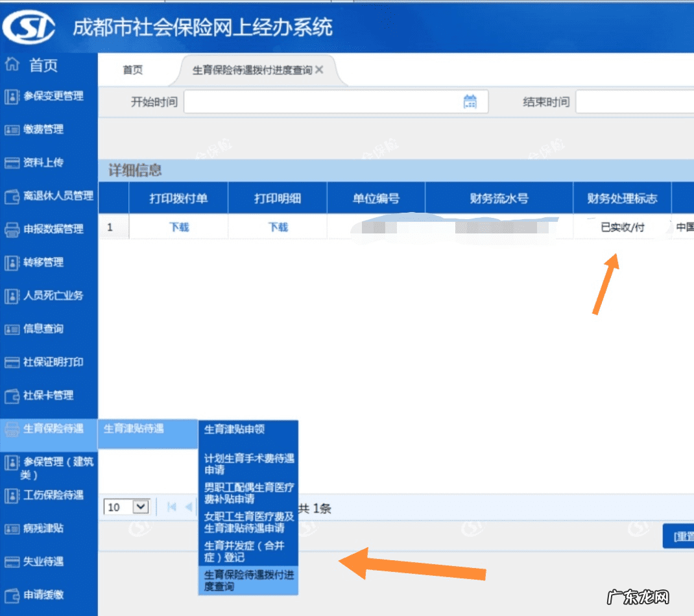Switch to the 首页 tab
The width and height of the screenshot is (694, 616).
(x=132, y=70)
